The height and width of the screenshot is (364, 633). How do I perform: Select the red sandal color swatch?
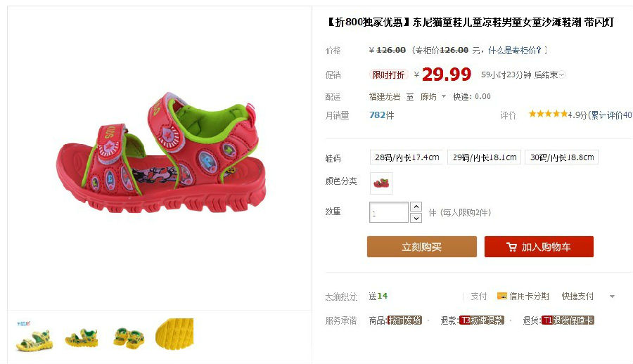(x=381, y=183)
